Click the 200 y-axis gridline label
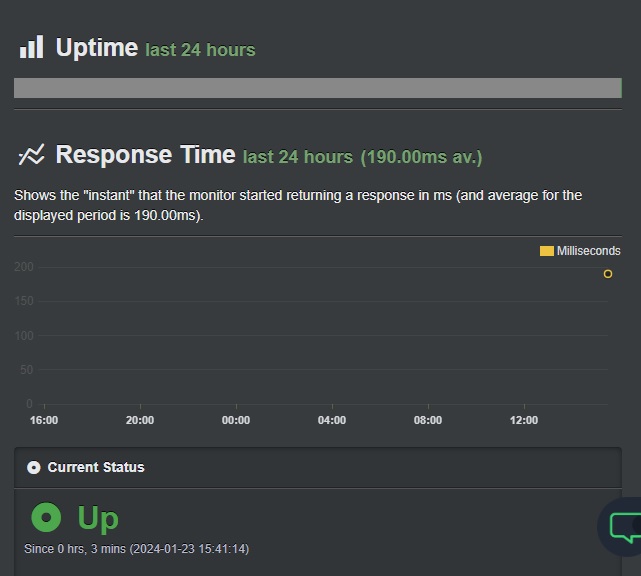 pyautogui.click(x=24, y=267)
